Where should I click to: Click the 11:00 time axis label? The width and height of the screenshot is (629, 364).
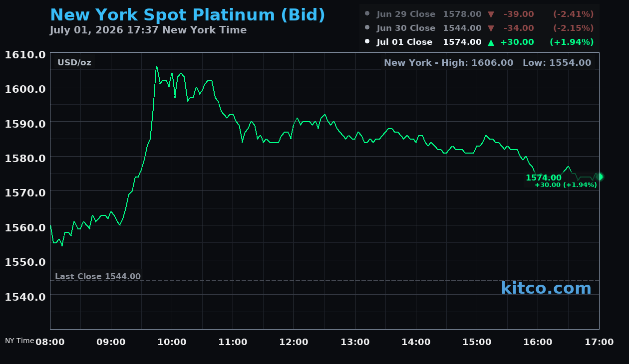point(233,342)
